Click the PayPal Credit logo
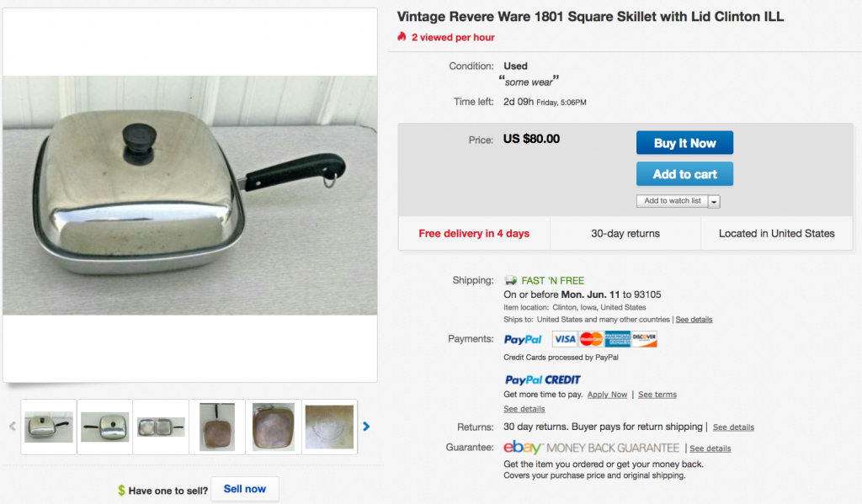This screenshot has height=504, width=862. click(542, 379)
